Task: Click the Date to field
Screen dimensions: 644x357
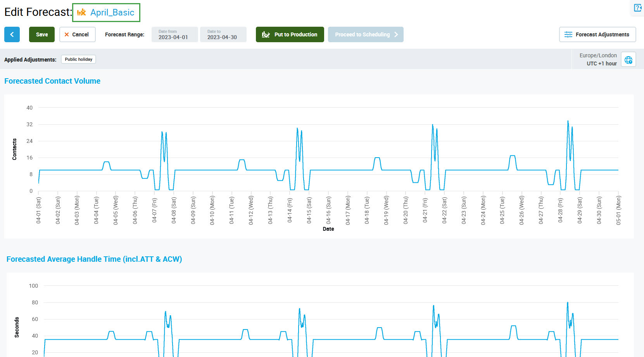Action: (223, 34)
